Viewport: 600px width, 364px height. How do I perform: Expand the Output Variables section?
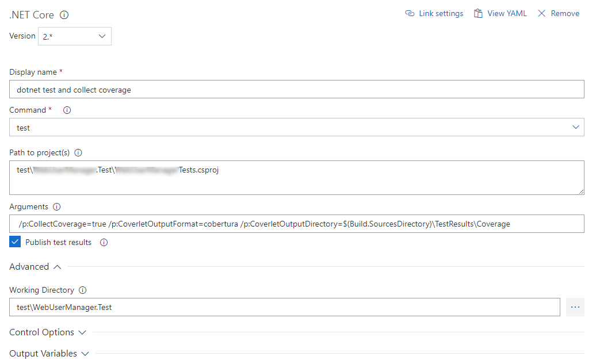point(84,353)
